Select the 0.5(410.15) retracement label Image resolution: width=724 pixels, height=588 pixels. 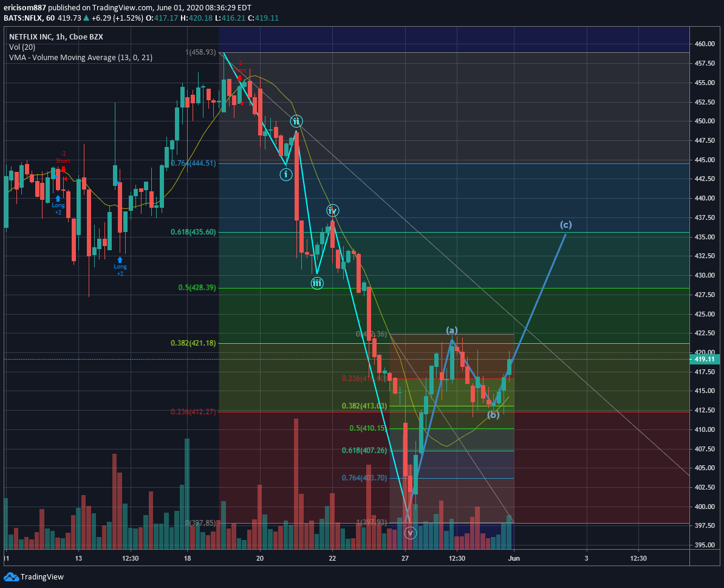[x=368, y=428]
